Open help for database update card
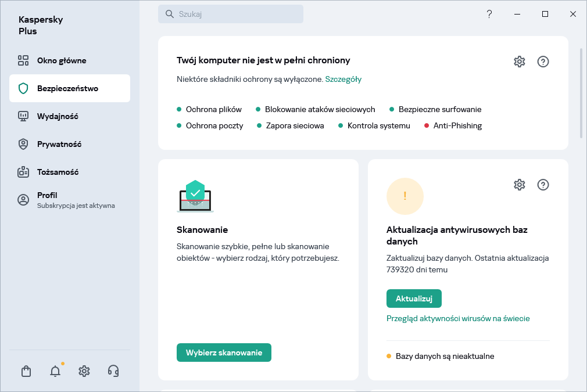 [x=543, y=185]
